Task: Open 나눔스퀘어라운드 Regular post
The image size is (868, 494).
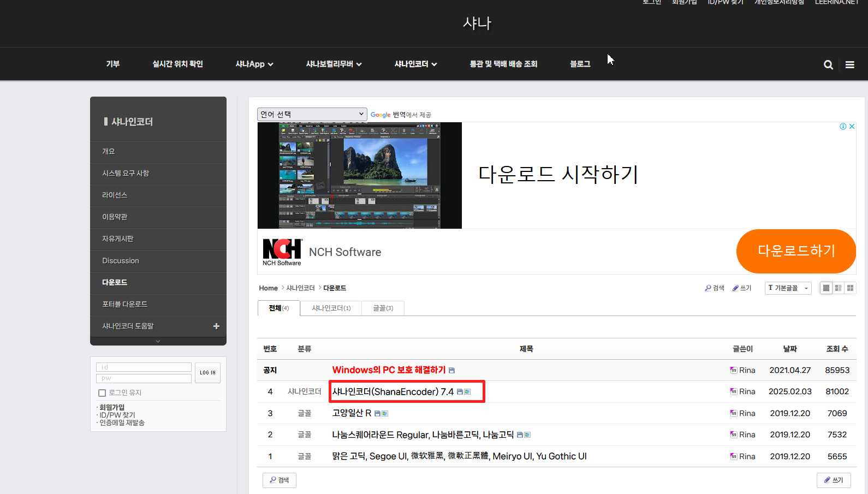Action: coord(423,435)
